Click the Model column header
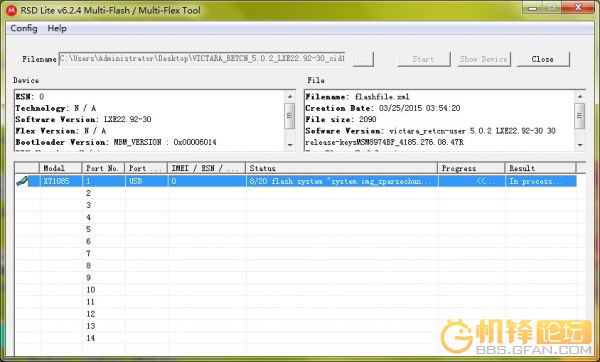 tap(61, 168)
